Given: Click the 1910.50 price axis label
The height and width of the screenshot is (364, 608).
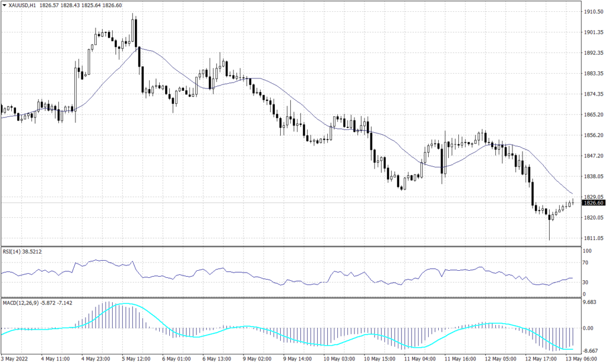Looking at the screenshot, I should [594, 10].
